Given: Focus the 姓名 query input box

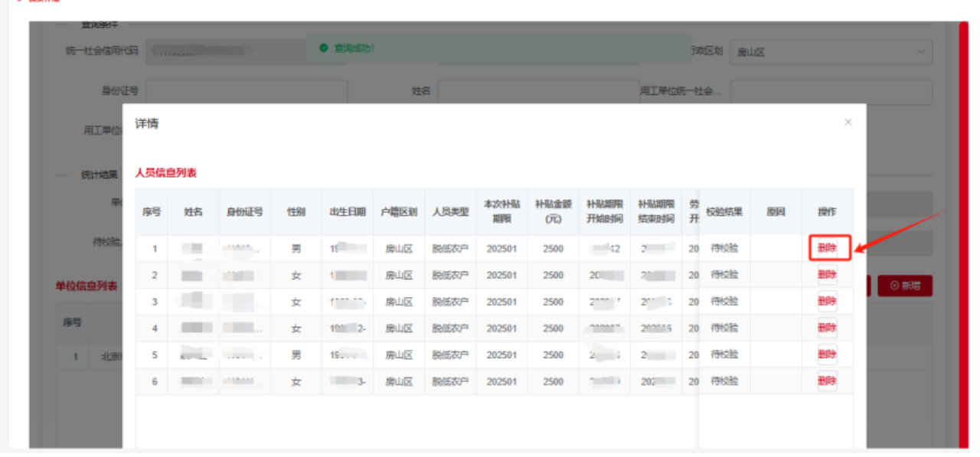Looking at the screenshot, I should click(538, 91).
